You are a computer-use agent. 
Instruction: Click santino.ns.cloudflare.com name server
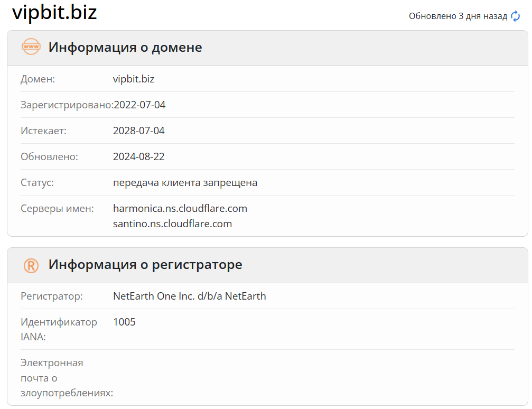(173, 224)
